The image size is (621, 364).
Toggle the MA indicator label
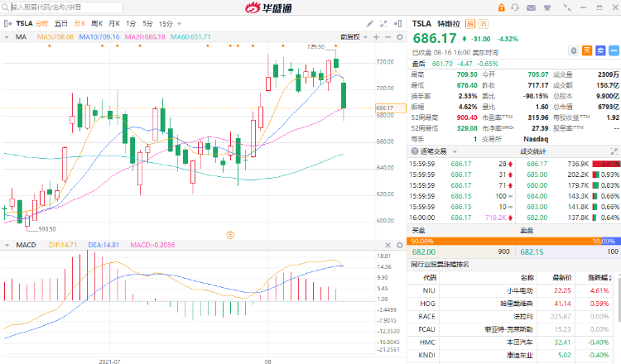(21, 36)
